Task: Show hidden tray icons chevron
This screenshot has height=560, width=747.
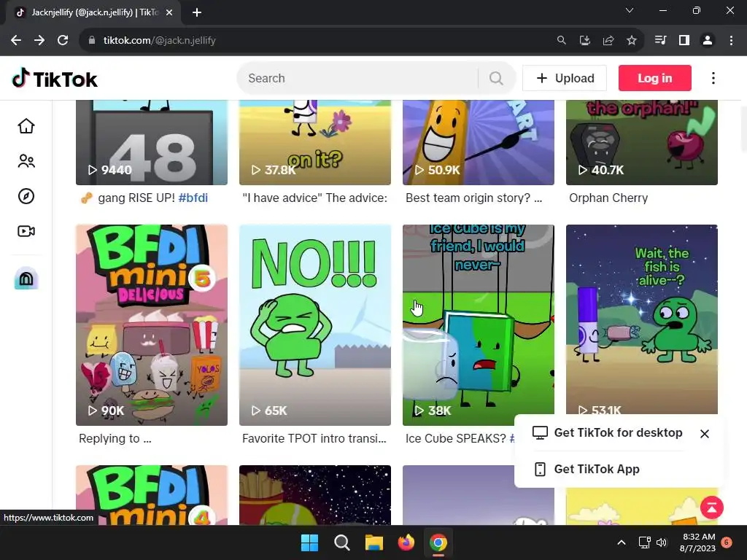Action: [x=622, y=542]
